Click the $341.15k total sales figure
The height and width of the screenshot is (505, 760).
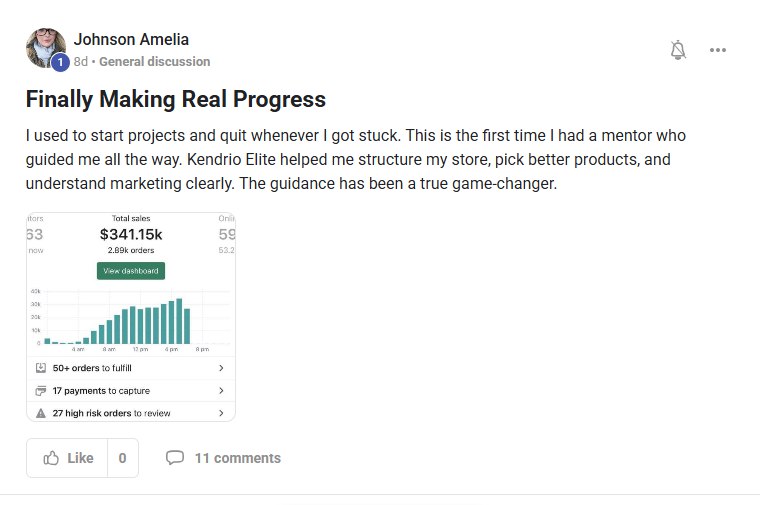132,234
